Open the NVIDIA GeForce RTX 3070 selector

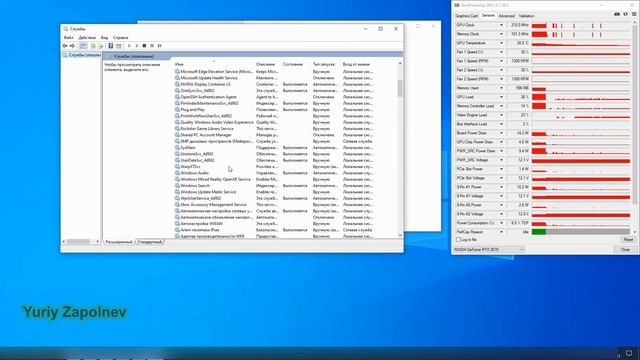[x=489, y=249]
